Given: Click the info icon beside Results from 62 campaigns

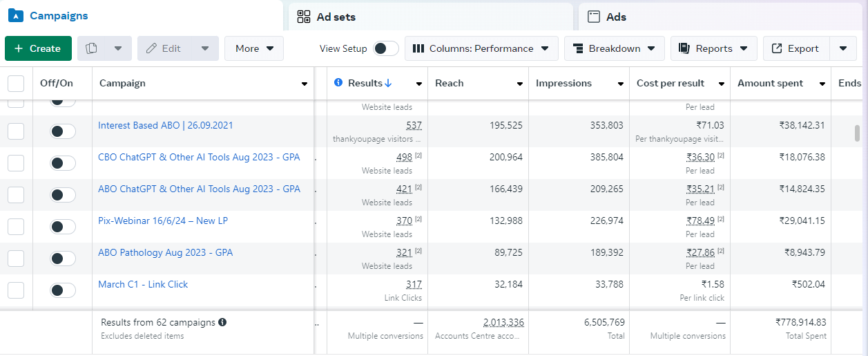Looking at the screenshot, I should point(222,322).
